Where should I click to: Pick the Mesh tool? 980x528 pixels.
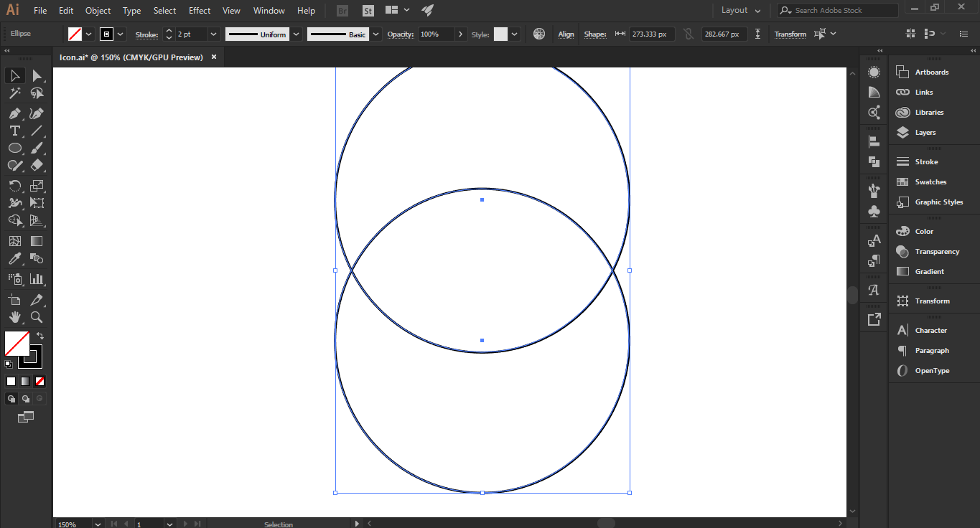click(x=14, y=241)
